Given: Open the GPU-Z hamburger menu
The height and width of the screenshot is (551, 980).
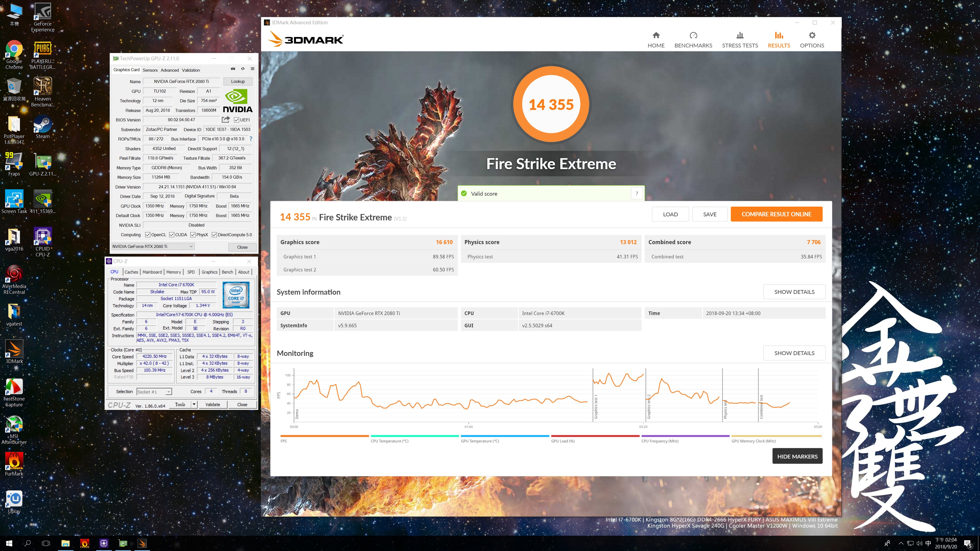Looking at the screenshot, I should (x=252, y=69).
